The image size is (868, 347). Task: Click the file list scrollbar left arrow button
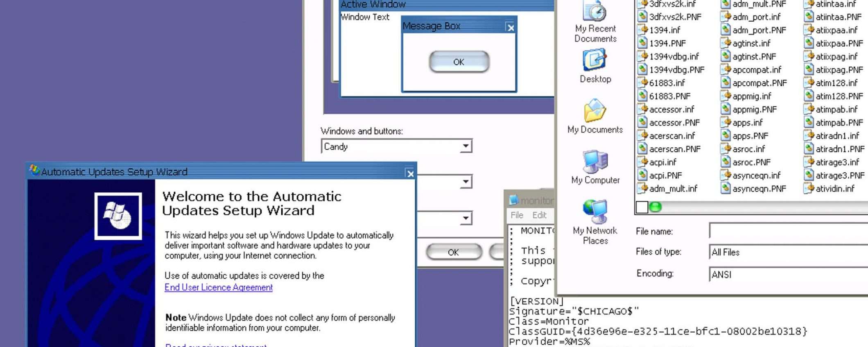click(642, 207)
